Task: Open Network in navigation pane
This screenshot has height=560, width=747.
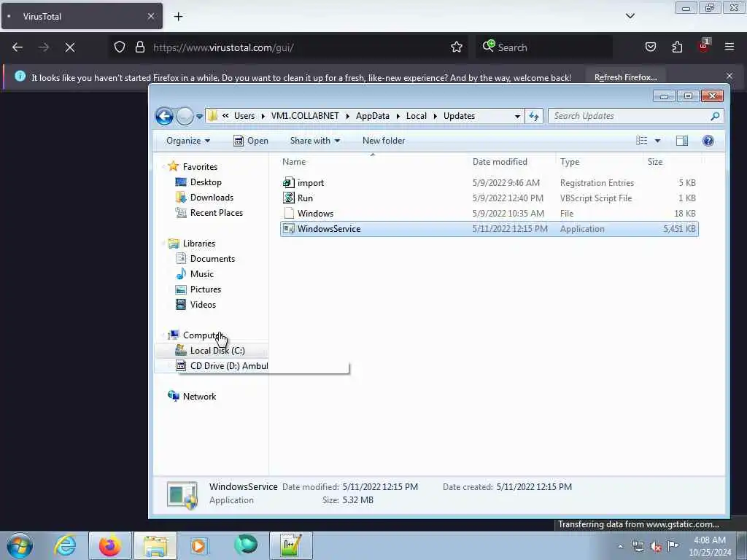Action: tap(199, 396)
